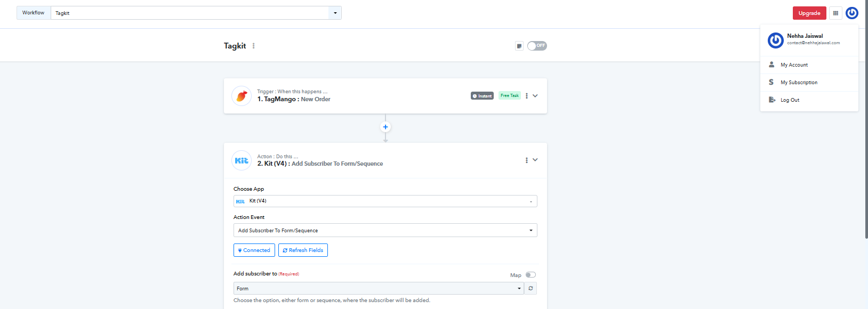
Task: Click the Refresh Fields button
Action: pos(303,250)
